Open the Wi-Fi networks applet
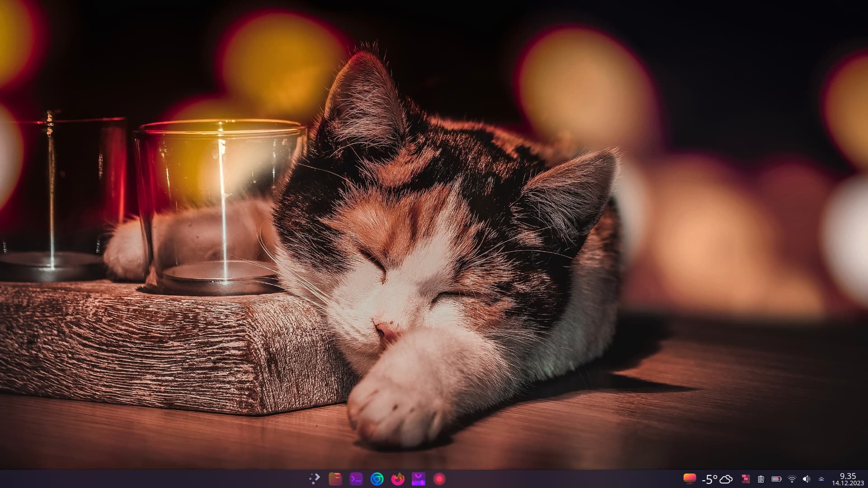The width and height of the screenshot is (868, 488). [792, 479]
